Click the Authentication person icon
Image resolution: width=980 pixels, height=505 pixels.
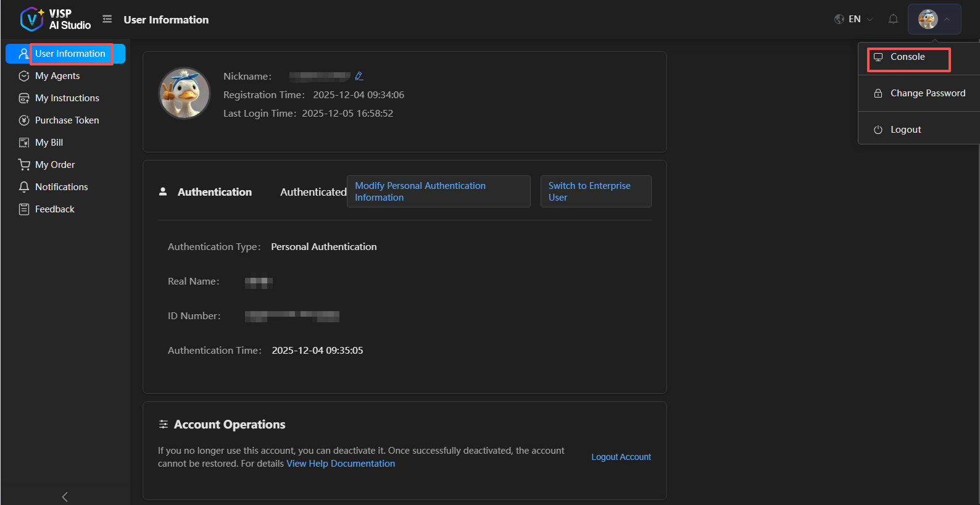pyautogui.click(x=163, y=191)
